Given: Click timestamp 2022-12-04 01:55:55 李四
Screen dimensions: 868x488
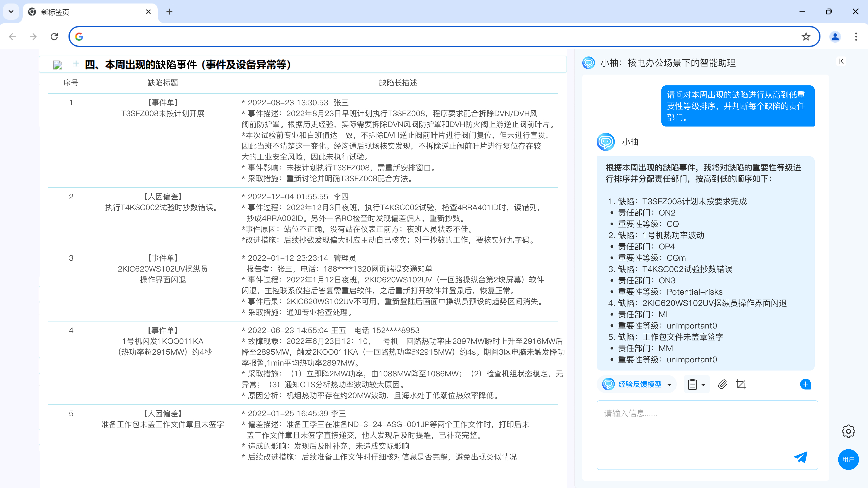Looking at the screenshot, I should (295, 197).
